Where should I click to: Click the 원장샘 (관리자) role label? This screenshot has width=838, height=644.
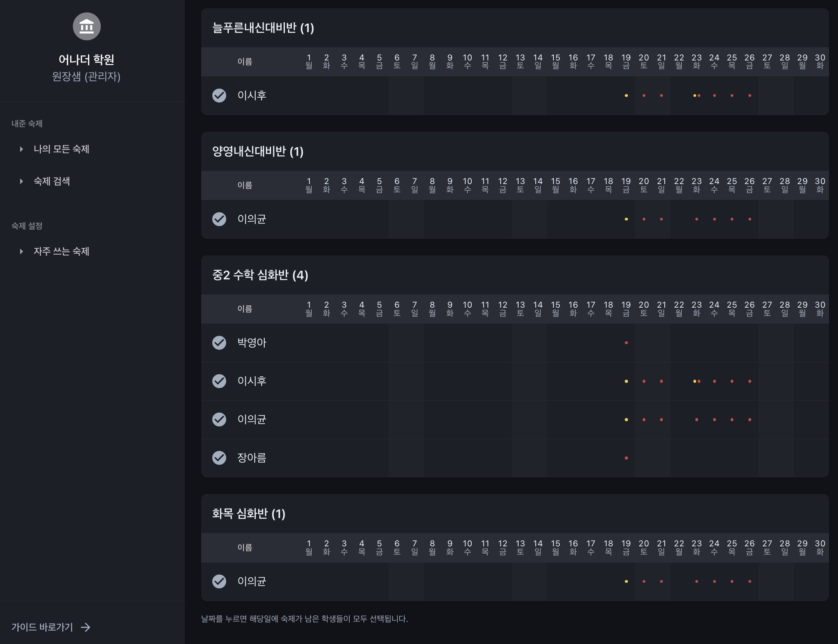pyautogui.click(x=86, y=76)
